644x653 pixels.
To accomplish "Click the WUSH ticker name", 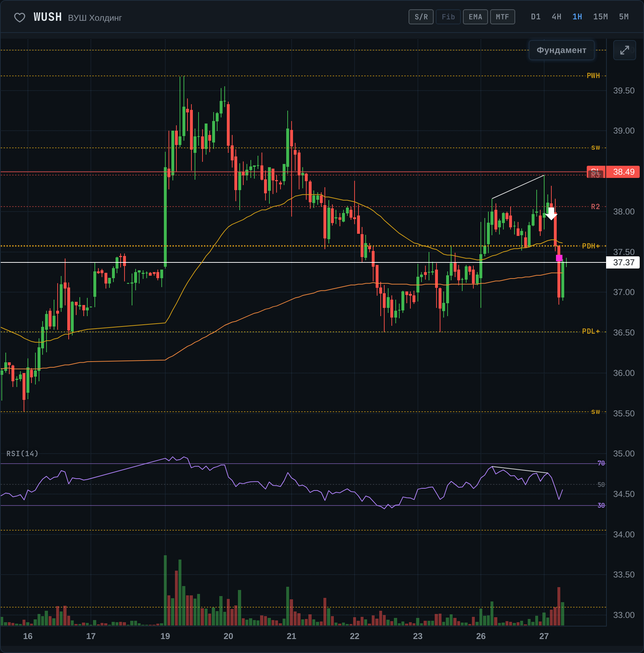I will point(48,17).
